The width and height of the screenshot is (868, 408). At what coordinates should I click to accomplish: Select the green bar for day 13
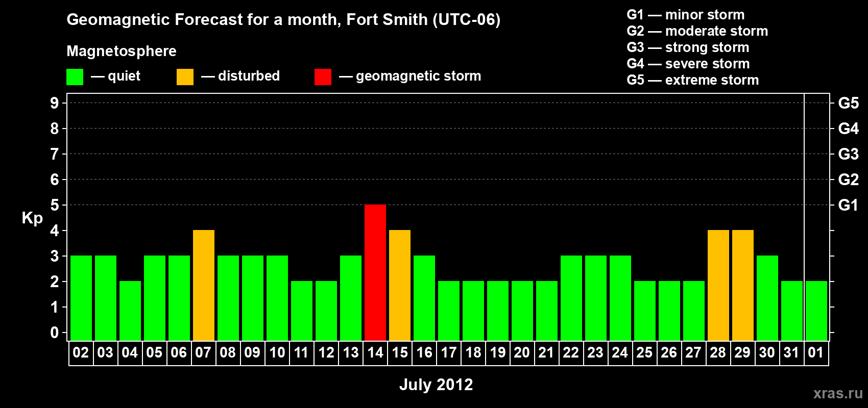351,298
